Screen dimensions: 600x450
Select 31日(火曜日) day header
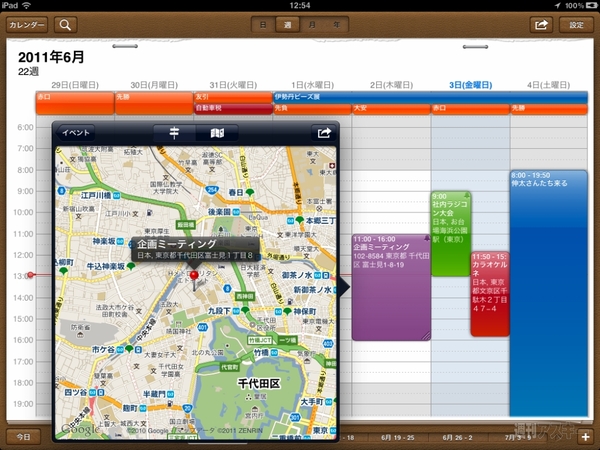pyautogui.click(x=233, y=85)
